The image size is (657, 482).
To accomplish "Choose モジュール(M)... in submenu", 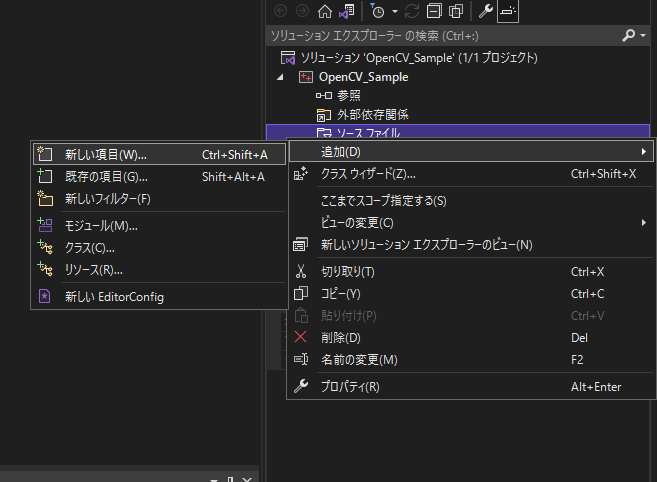I will (159, 226).
